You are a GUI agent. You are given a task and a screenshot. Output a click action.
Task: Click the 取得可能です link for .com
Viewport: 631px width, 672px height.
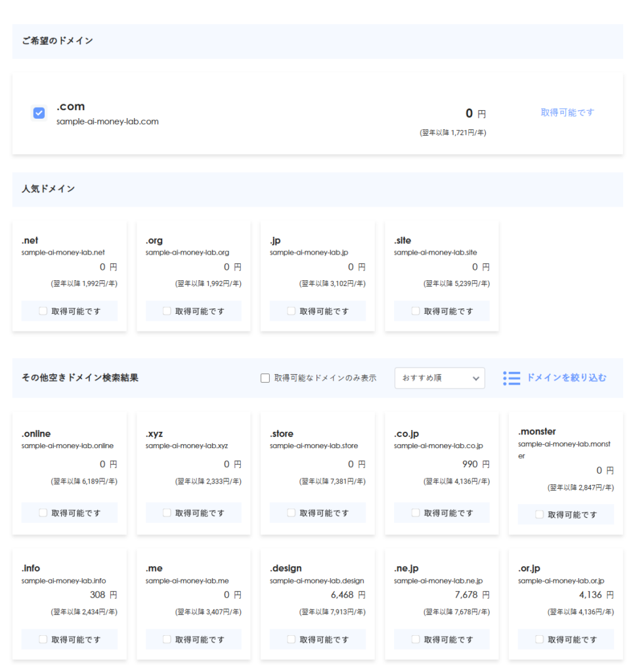click(567, 112)
